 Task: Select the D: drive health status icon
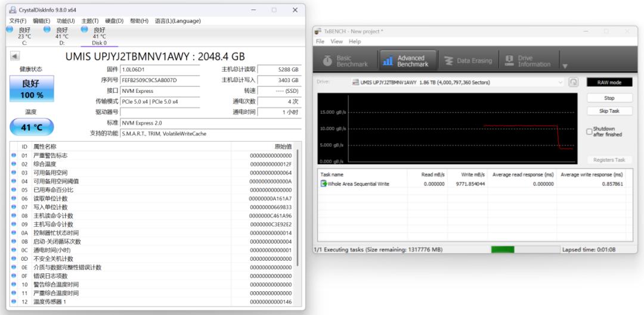[47, 29]
